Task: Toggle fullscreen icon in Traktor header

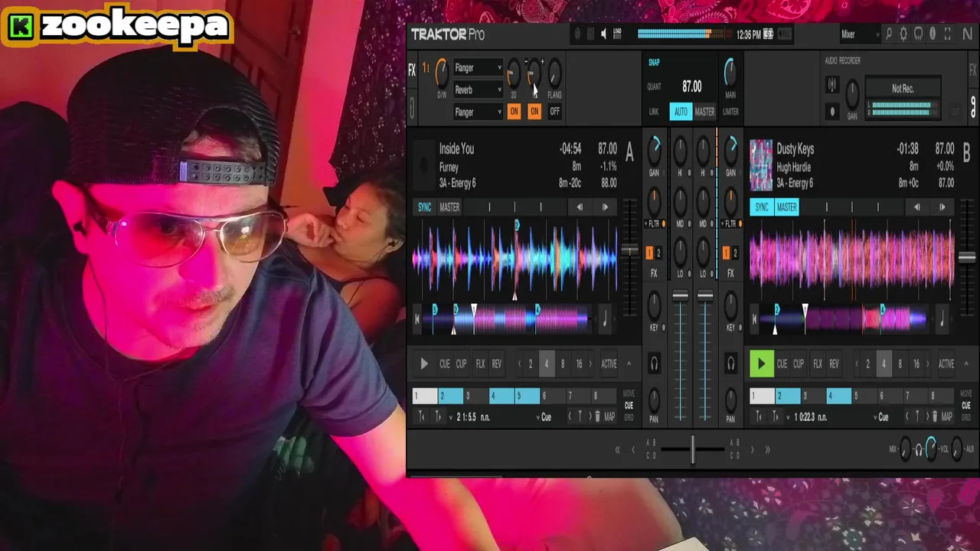Action: coord(948,34)
